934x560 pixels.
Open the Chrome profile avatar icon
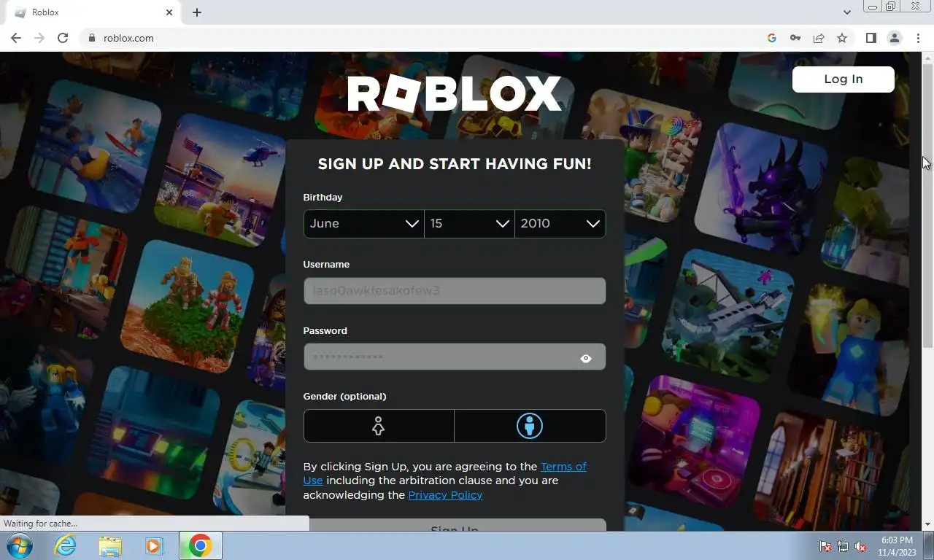tap(894, 38)
